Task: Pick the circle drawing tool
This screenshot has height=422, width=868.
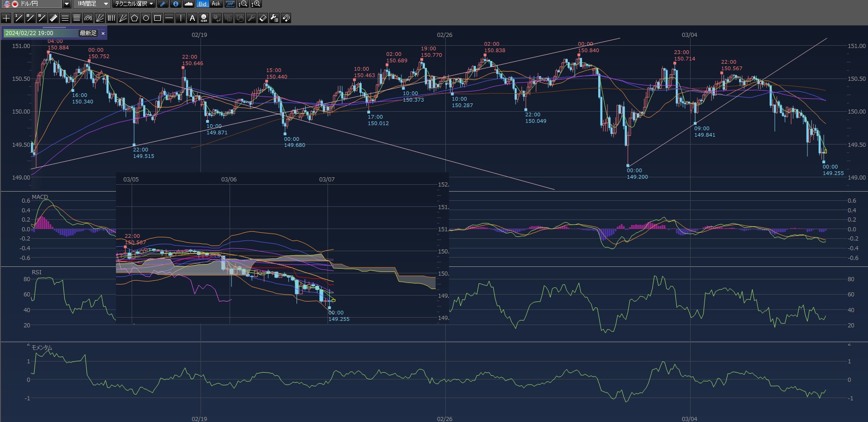Action: [146, 18]
